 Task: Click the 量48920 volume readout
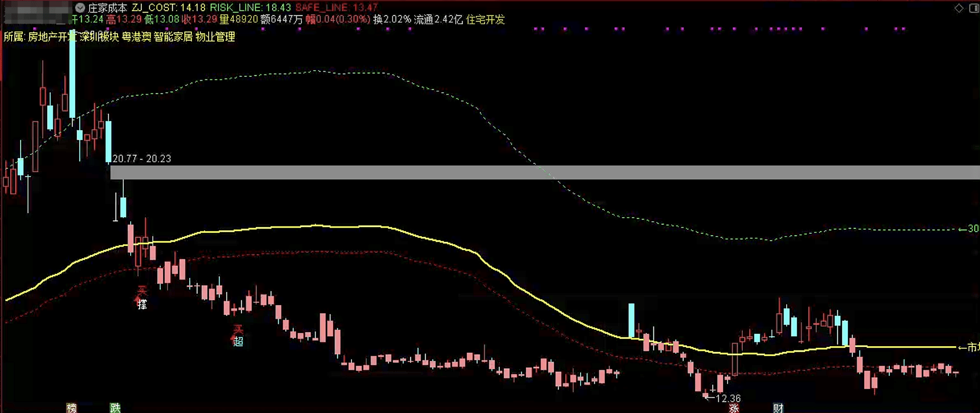239,19
